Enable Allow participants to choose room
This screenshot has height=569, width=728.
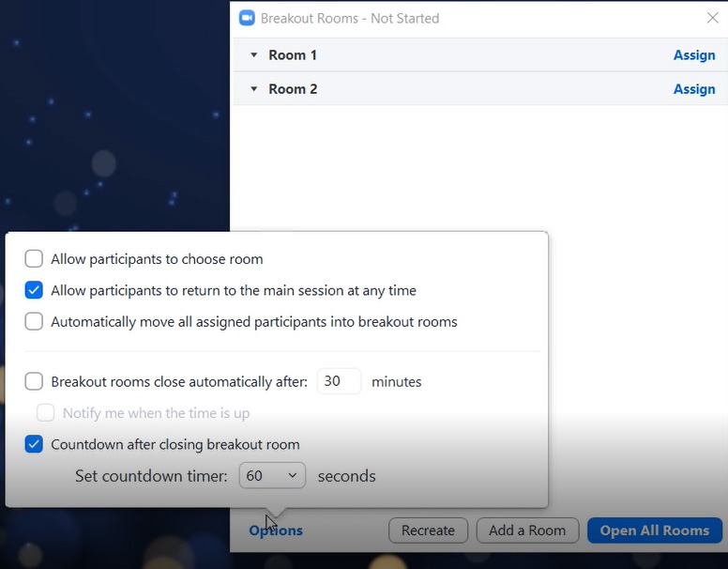coord(34,258)
